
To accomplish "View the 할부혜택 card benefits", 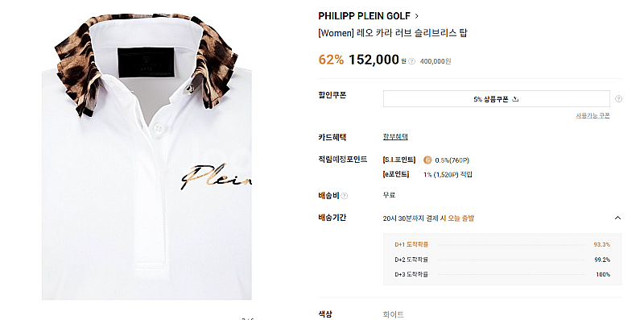I will coord(395,137).
